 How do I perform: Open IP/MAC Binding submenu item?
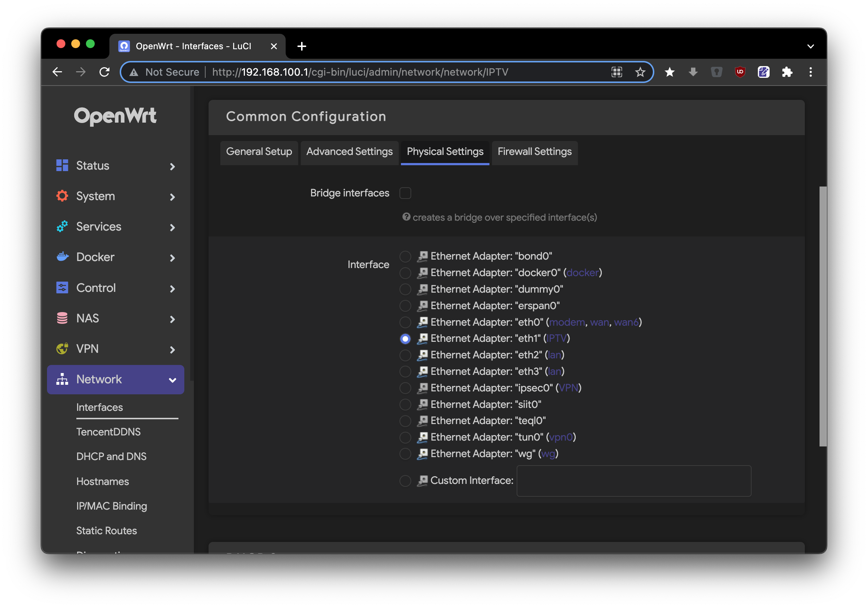pyautogui.click(x=112, y=506)
